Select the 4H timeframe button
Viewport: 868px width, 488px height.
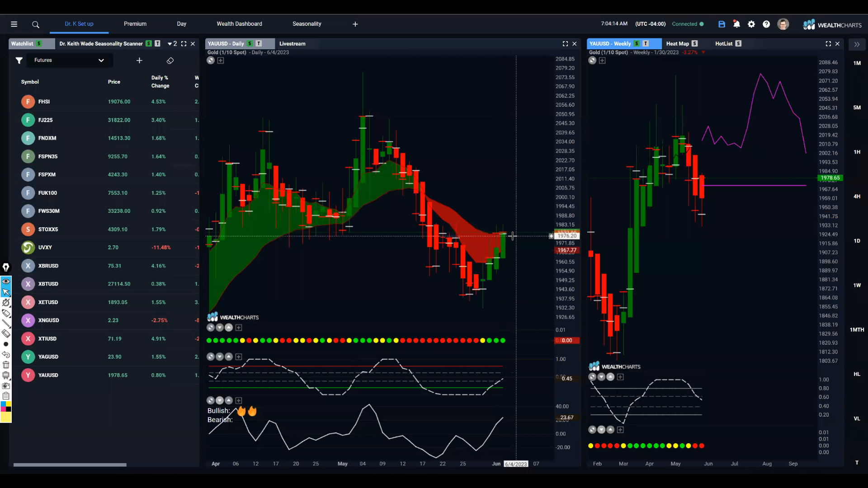point(857,197)
